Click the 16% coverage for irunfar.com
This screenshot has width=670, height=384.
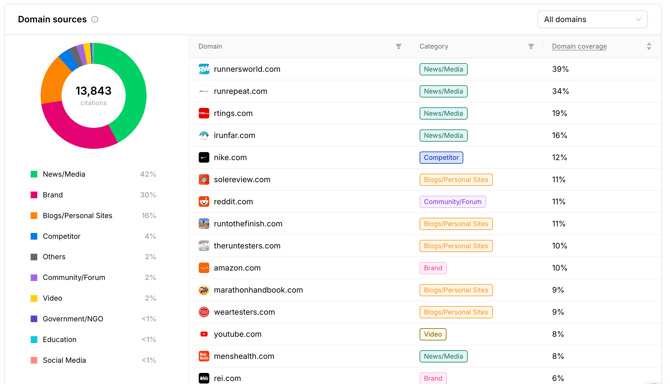559,135
